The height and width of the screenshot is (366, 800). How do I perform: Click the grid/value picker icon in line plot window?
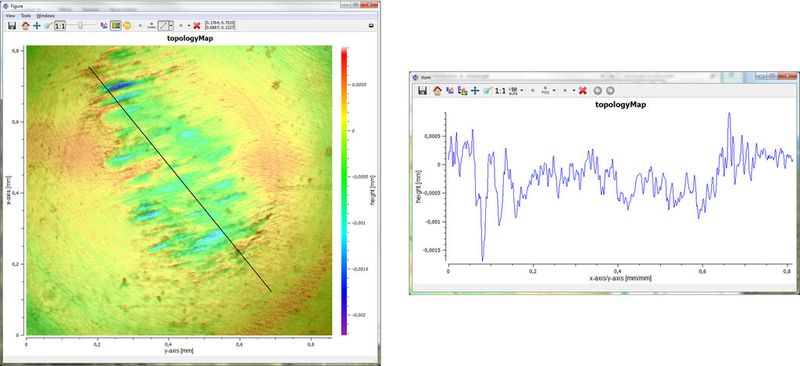tap(513, 90)
